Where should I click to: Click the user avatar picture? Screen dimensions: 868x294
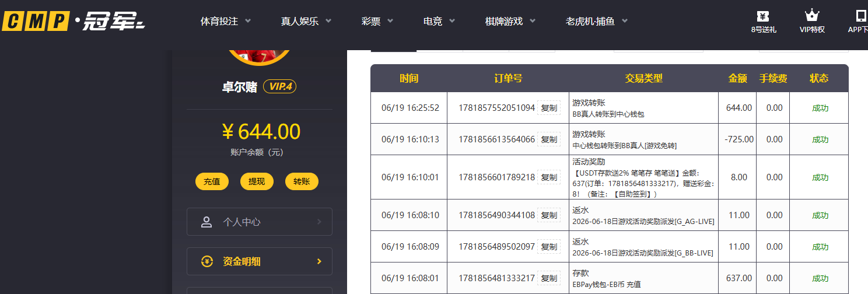click(259, 58)
